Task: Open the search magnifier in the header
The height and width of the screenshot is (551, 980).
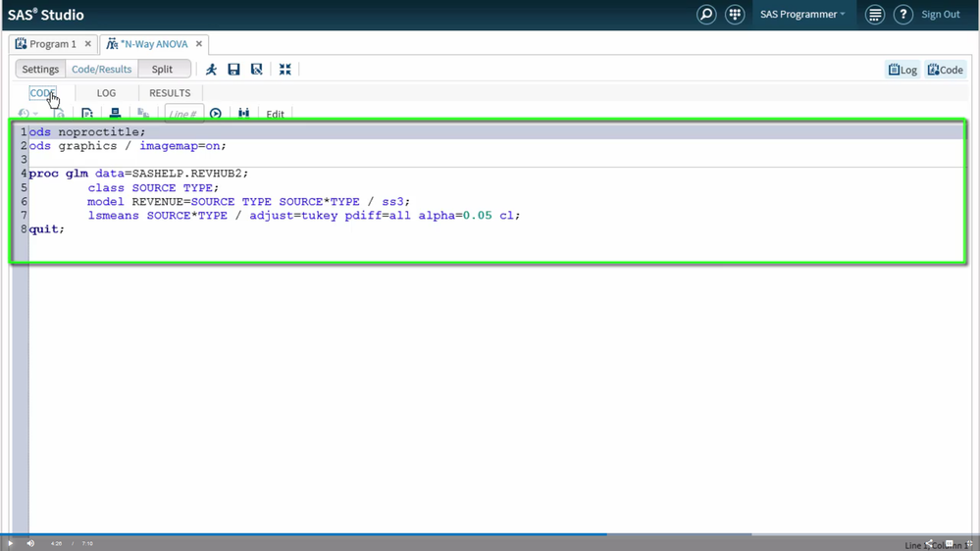Action: coord(706,15)
